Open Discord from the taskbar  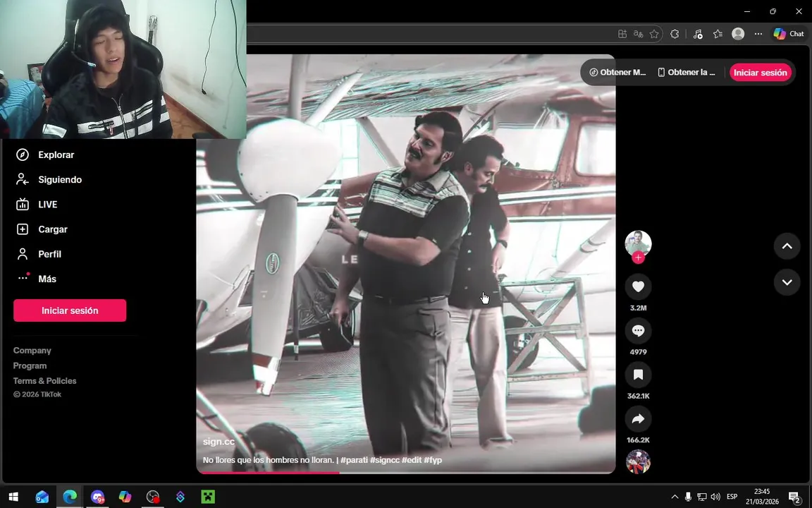coord(97,497)
